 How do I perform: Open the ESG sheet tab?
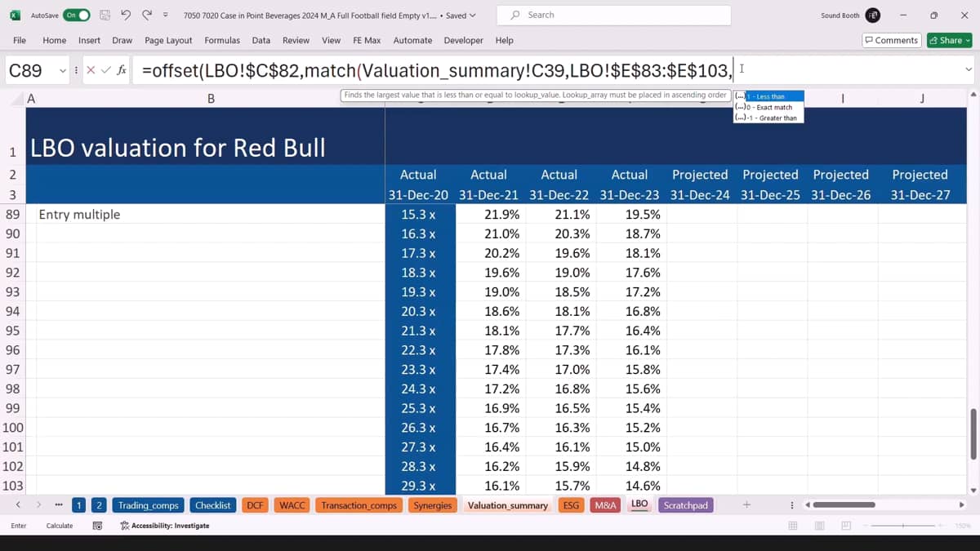point(571,505)
